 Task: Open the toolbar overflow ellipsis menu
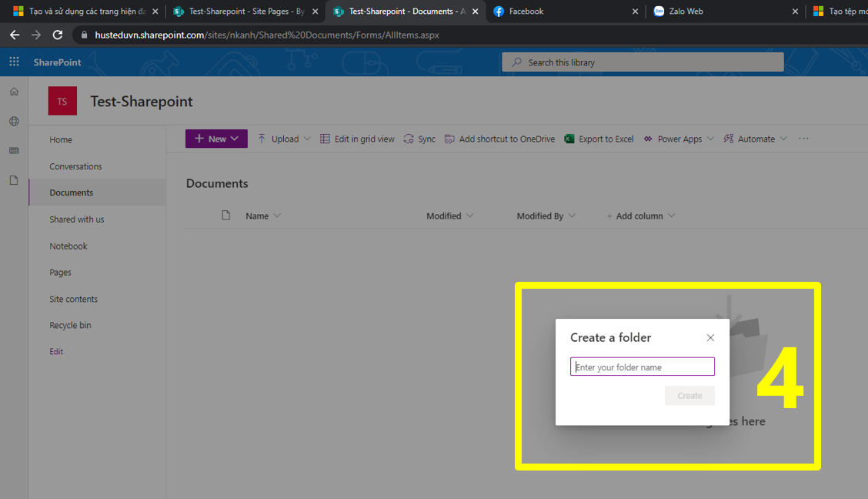[803, 139]
